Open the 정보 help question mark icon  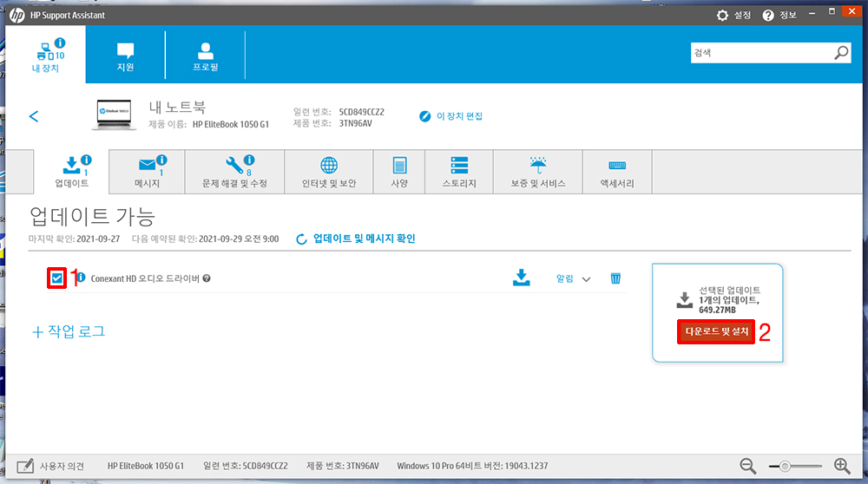[768, 16]
